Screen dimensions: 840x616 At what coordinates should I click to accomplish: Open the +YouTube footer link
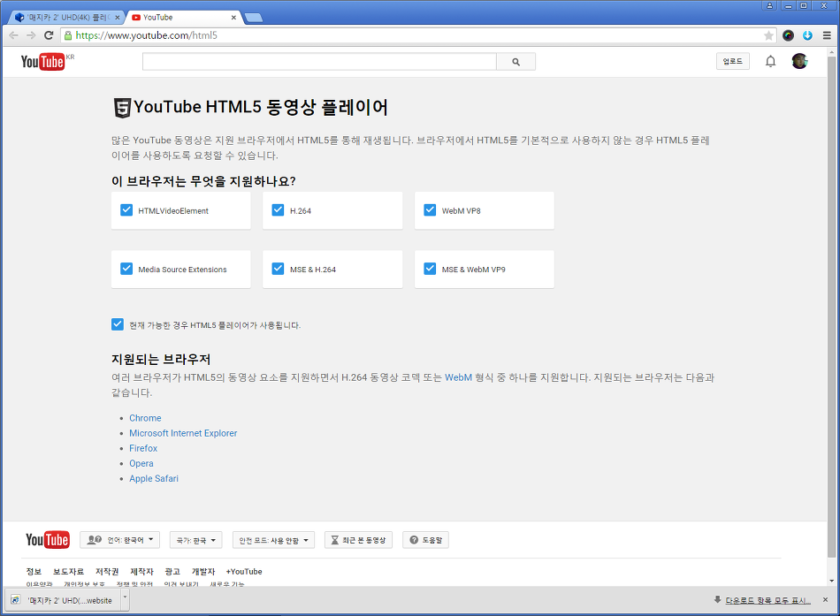pos(244,572)
